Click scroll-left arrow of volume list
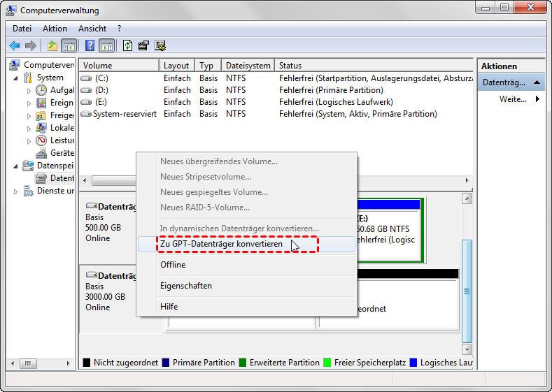This screenshot has height=392, width=552. 85,180
